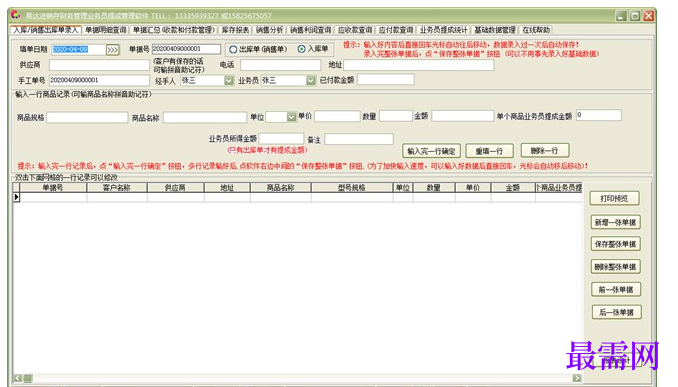Close the application window
The height and width of the screenshot is (387, 678).
(649, 16)
